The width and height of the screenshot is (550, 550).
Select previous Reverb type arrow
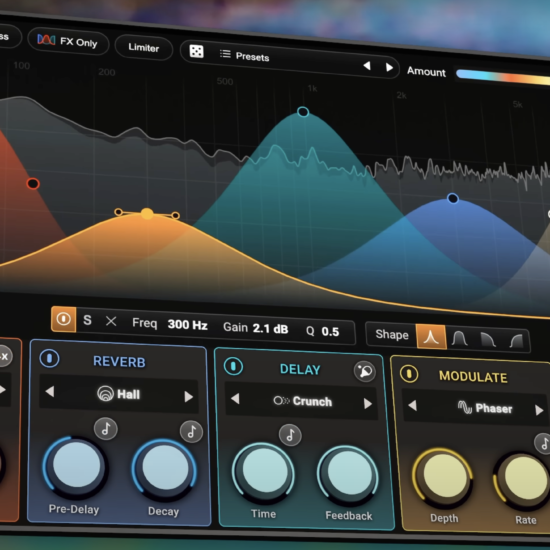50,391
